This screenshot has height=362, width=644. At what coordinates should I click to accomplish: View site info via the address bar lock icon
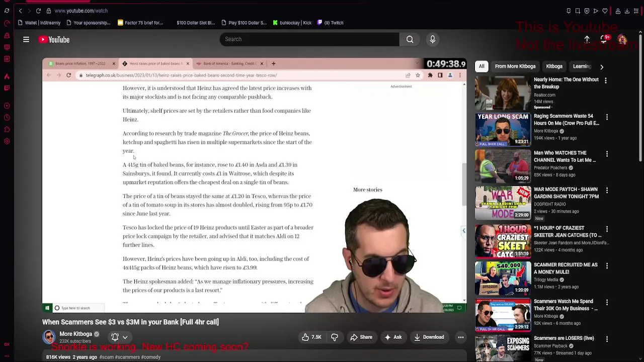coord(48,11)
